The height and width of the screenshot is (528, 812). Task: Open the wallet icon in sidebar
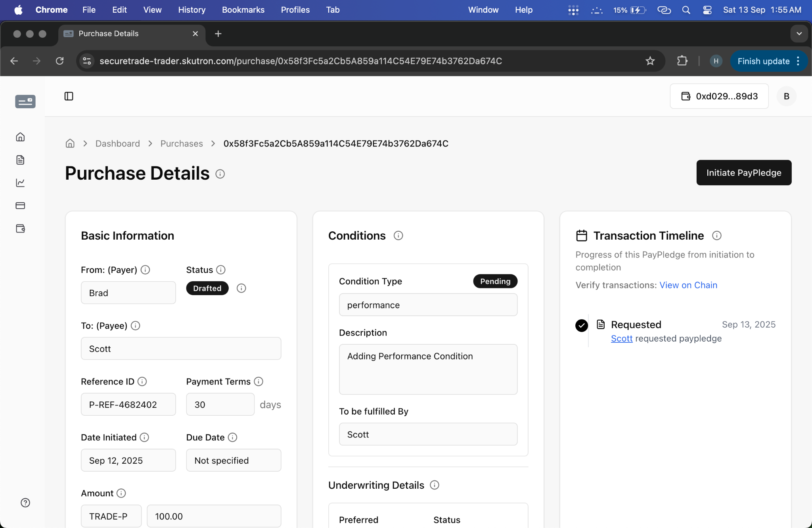click(x=20, y=228)
